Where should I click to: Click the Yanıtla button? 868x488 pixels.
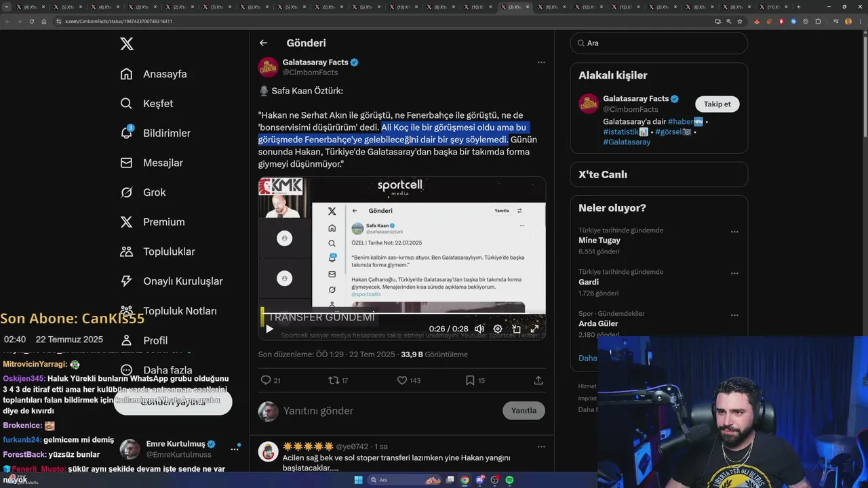(524, 411)
